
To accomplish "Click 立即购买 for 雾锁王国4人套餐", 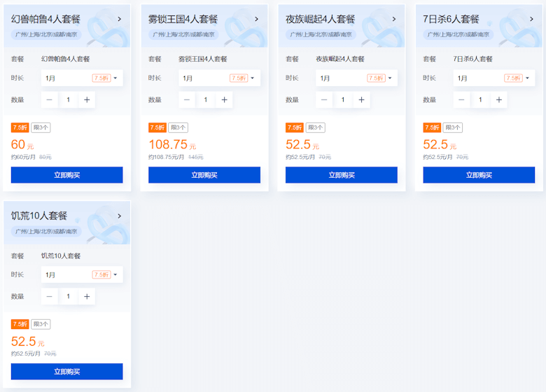I will coord(204,175).
